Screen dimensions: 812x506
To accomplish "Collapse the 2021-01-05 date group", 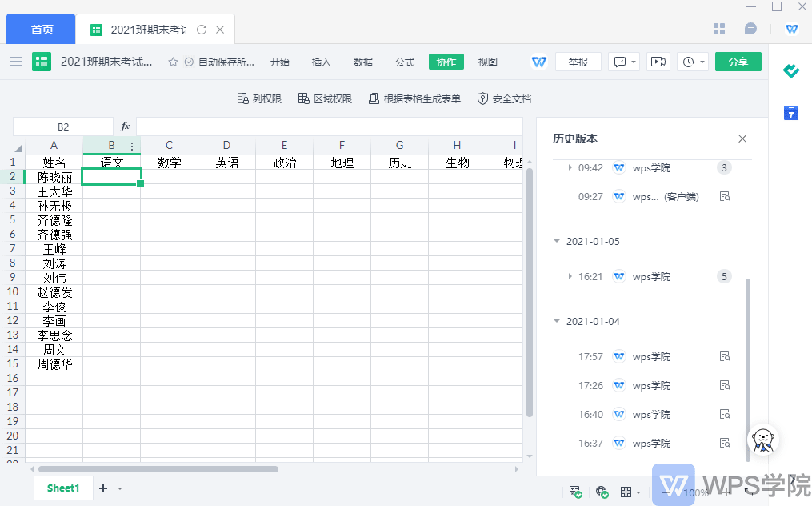I will (557, 241).
